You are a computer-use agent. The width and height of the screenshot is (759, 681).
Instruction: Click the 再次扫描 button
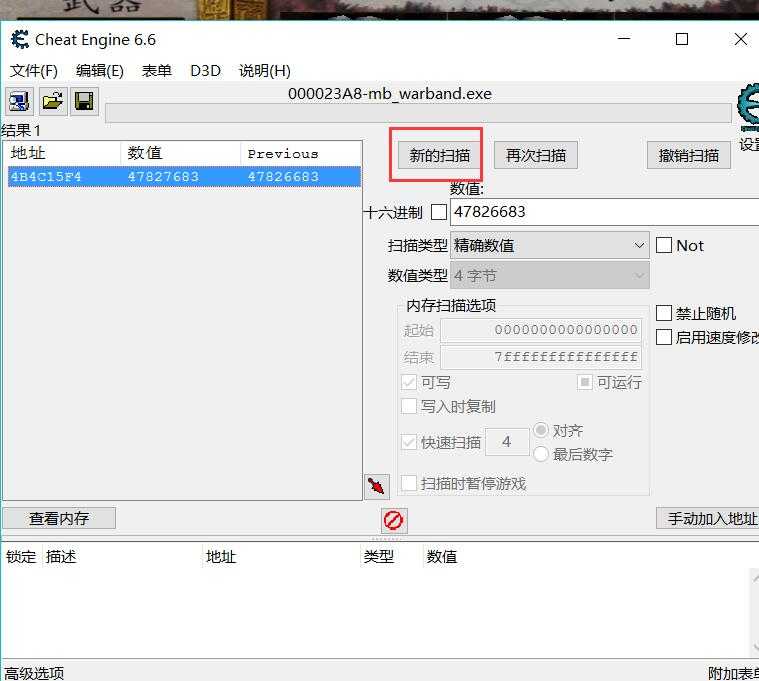click(535, 155)
